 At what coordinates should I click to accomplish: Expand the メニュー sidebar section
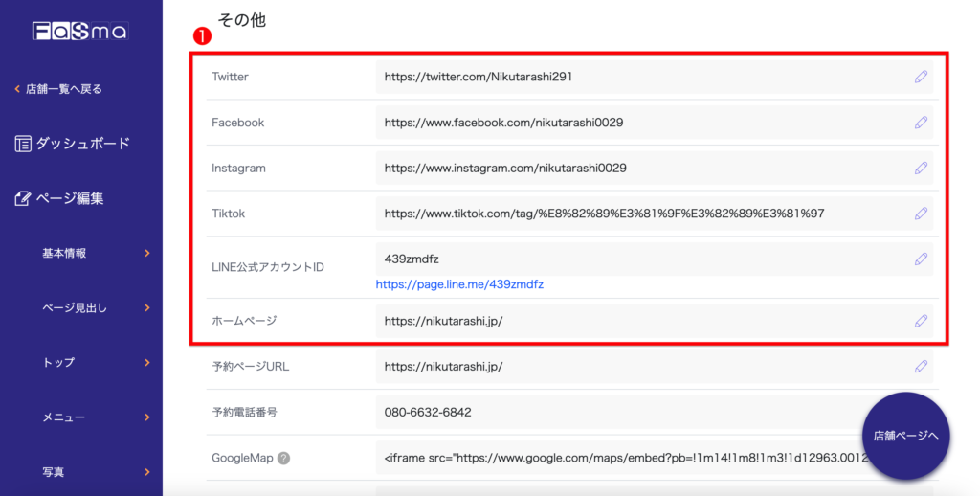click(146, 417)
